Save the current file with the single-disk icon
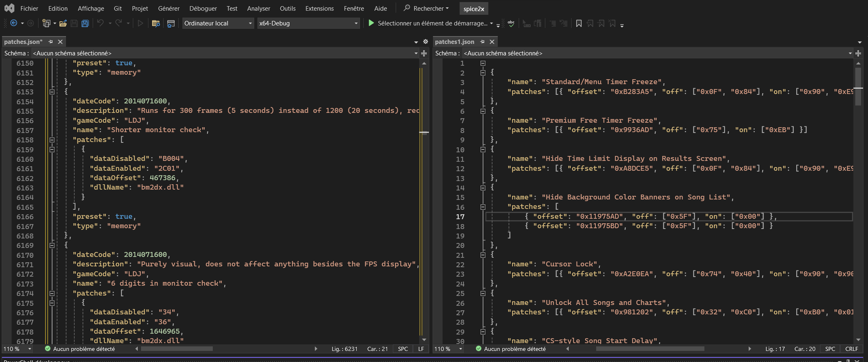Viewport: 868px width, 362px height. pos(74,23)
